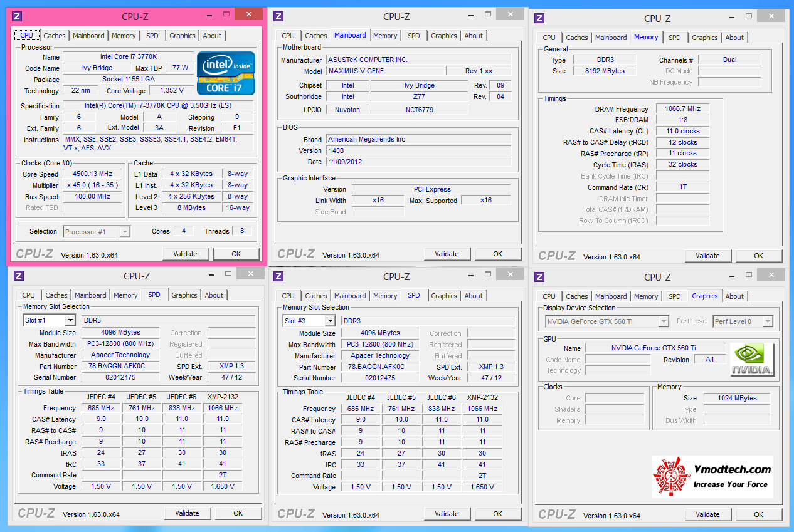Click the FSB:DRAM value 1:8
This screenshot has width=794, height=532.
click(682, 120)
